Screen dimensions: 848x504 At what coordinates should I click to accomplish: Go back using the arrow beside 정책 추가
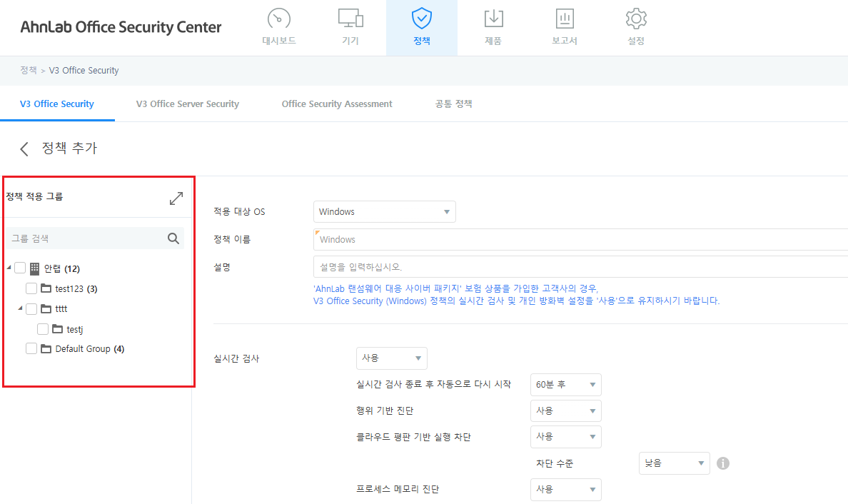[x=24, y=149]
